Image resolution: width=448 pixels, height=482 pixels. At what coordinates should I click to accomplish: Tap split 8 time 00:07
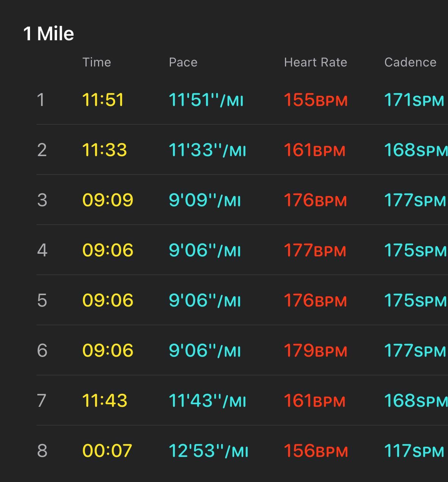click(x=107, y=451)
